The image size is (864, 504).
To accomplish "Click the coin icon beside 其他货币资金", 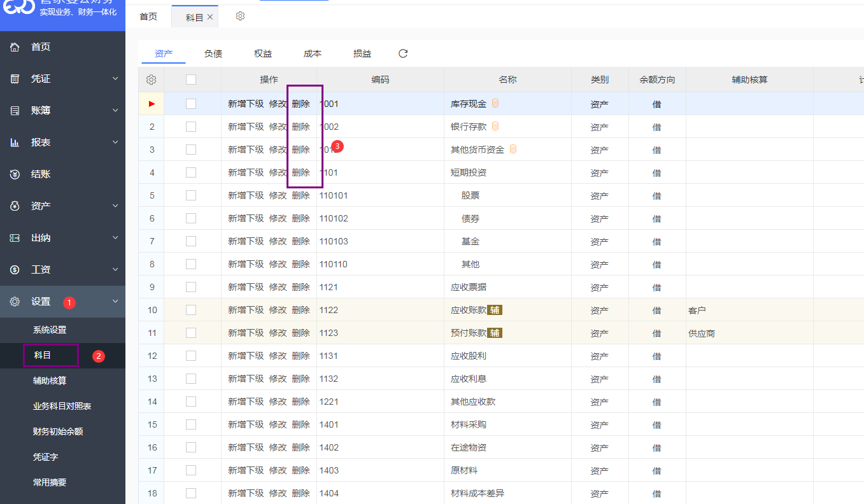I will click(x=513, y=150).
